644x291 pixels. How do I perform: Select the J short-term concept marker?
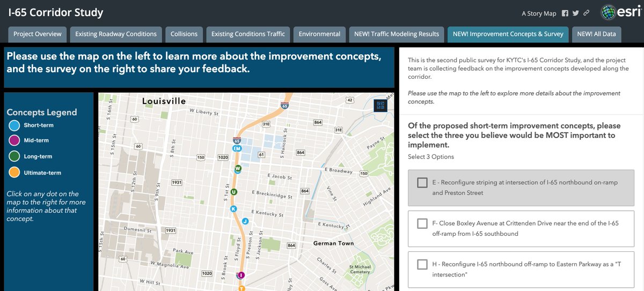click(245, 221)
